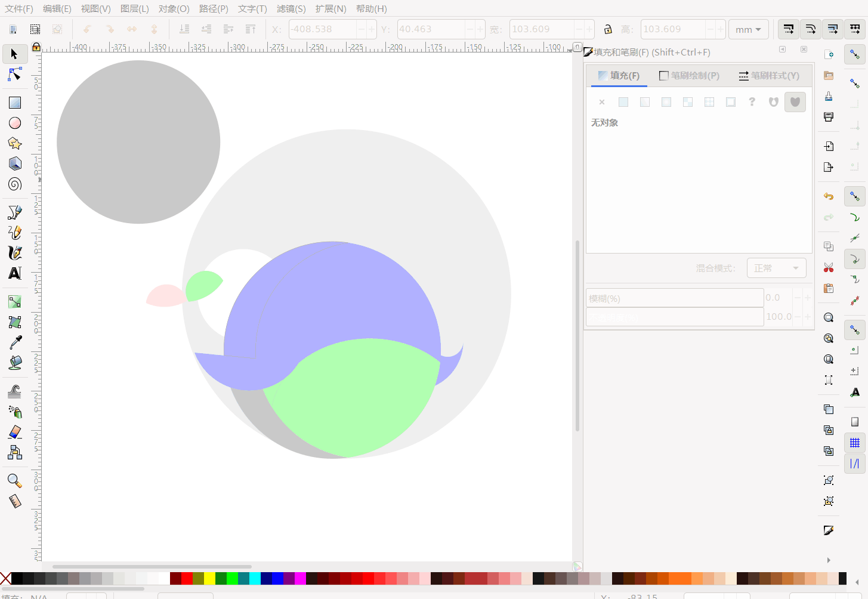Viewport: 868px width, 599px height.
Task: Select the Text tool
Action: coord(15,273)
